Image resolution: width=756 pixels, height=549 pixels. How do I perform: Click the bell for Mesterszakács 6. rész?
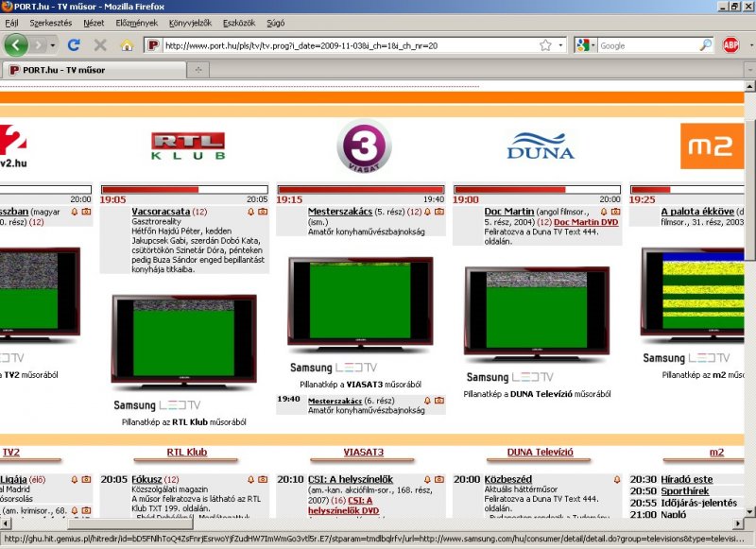point(427,401)
